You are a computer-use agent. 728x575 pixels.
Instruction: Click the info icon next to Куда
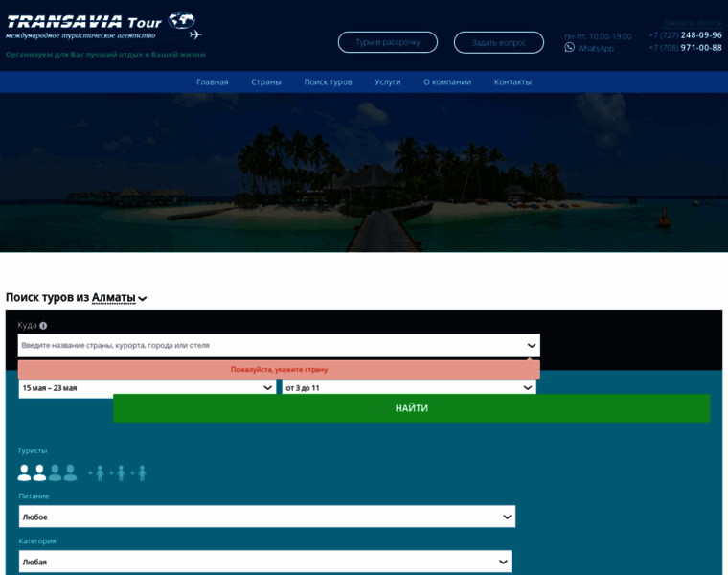click(x=43, y=326)
